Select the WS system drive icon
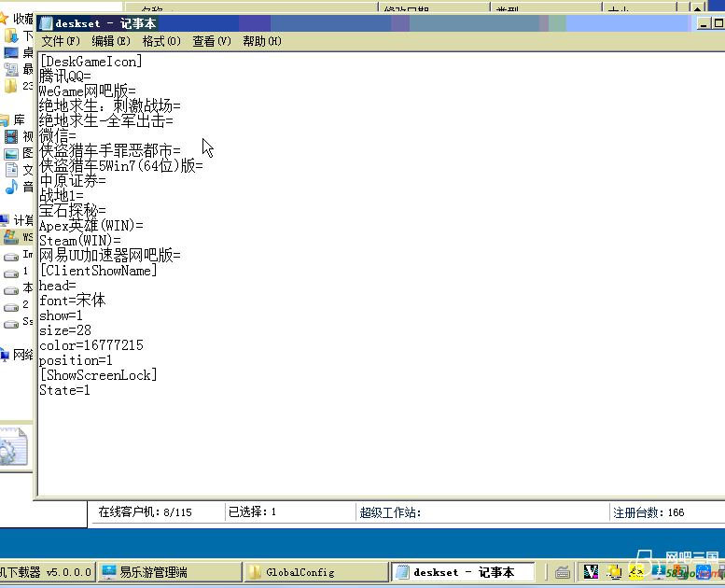Screen dimensions: 725x588 point(11,237)
